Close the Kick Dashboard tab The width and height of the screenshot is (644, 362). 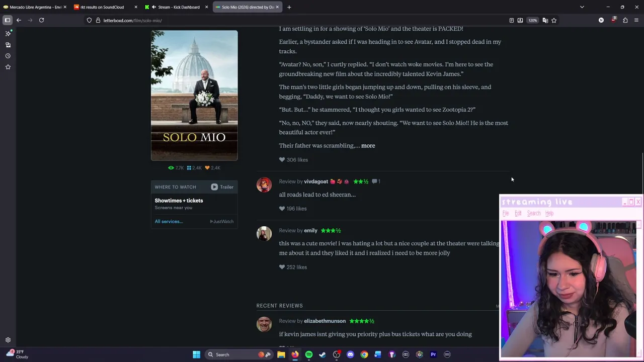click(x=206, y=7)
